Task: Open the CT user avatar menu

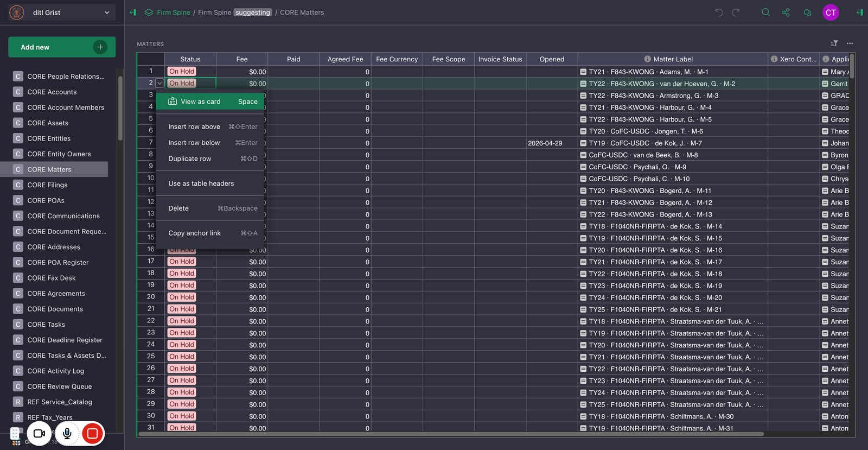Action: pyautogui.click(x=831, y=12)
